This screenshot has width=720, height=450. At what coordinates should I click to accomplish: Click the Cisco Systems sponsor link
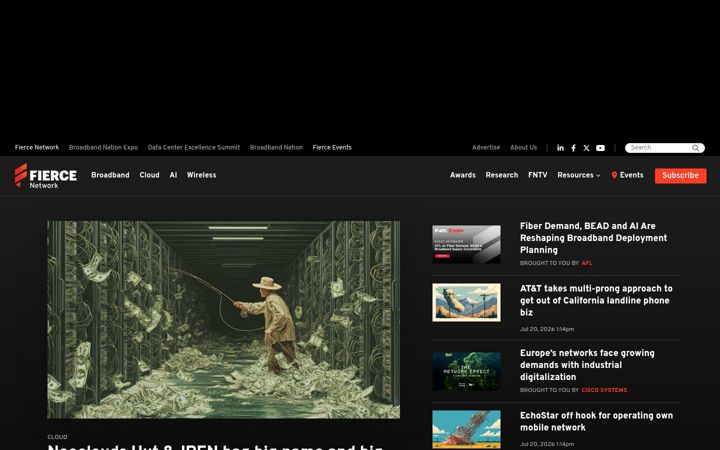click(604, 390)
